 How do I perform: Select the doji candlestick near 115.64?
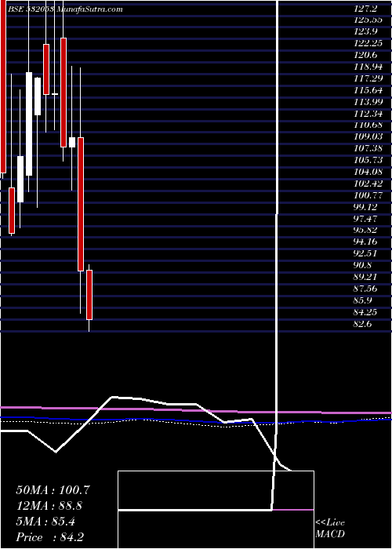[55, 94]
